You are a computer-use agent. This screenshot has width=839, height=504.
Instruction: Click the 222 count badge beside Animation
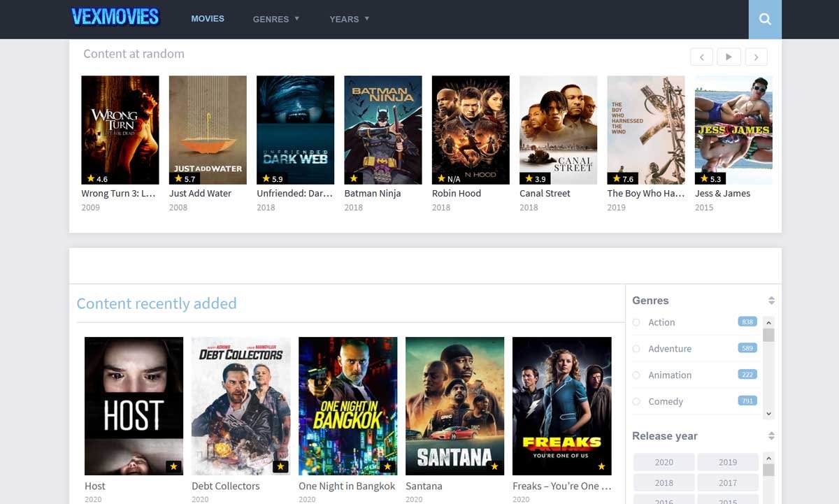[747, 375]
